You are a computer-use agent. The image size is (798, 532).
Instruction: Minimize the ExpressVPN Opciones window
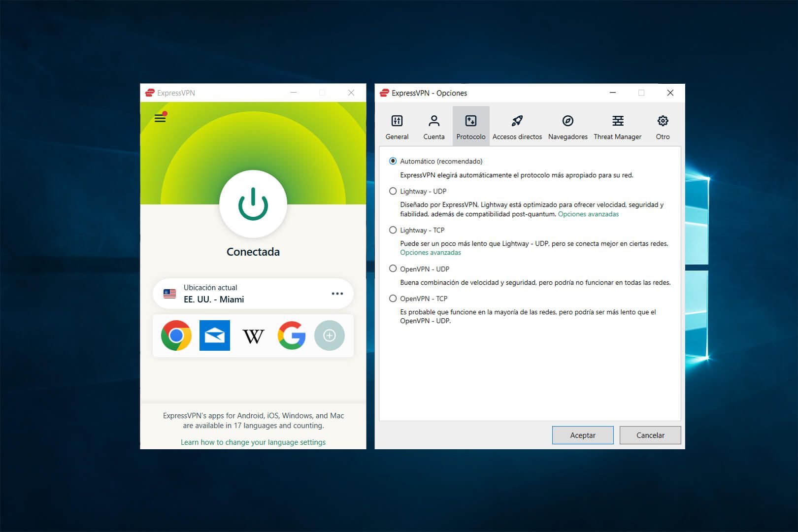(613, 93)
